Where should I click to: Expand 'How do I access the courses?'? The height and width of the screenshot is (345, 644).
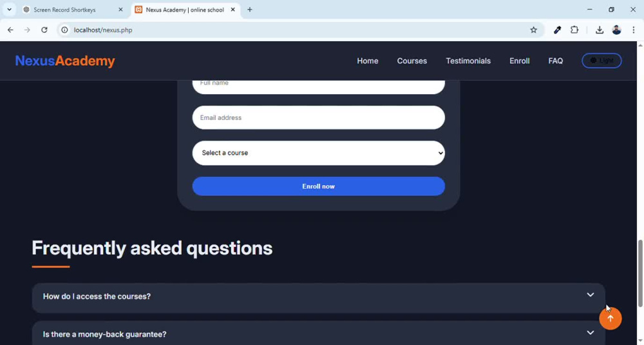318,297
